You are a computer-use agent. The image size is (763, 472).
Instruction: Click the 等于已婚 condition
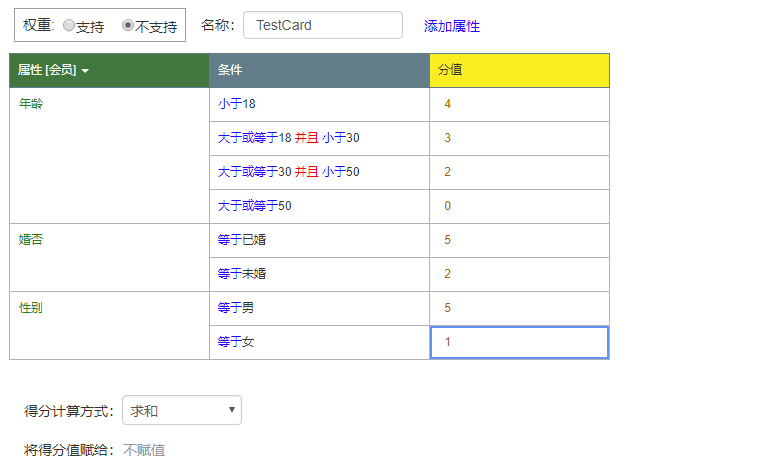tap(242, 240)
